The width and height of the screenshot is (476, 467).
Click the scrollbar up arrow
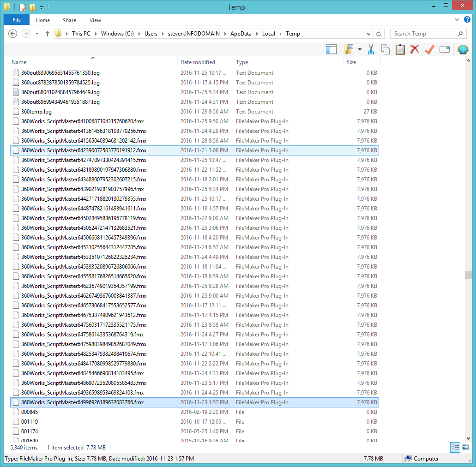[468, 61]
